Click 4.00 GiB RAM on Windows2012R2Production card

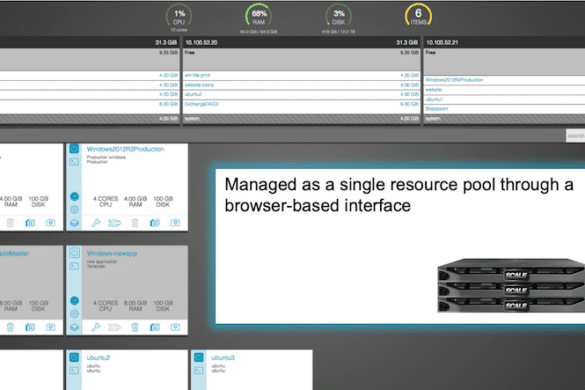coord(135,202)
